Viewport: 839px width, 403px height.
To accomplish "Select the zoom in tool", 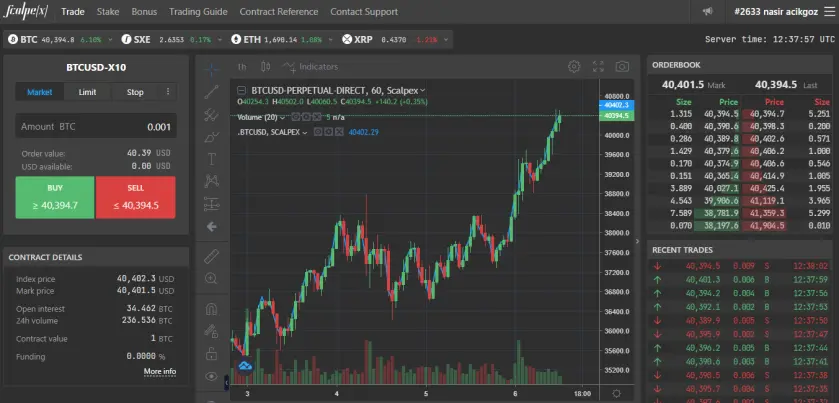I will [212, 278].
